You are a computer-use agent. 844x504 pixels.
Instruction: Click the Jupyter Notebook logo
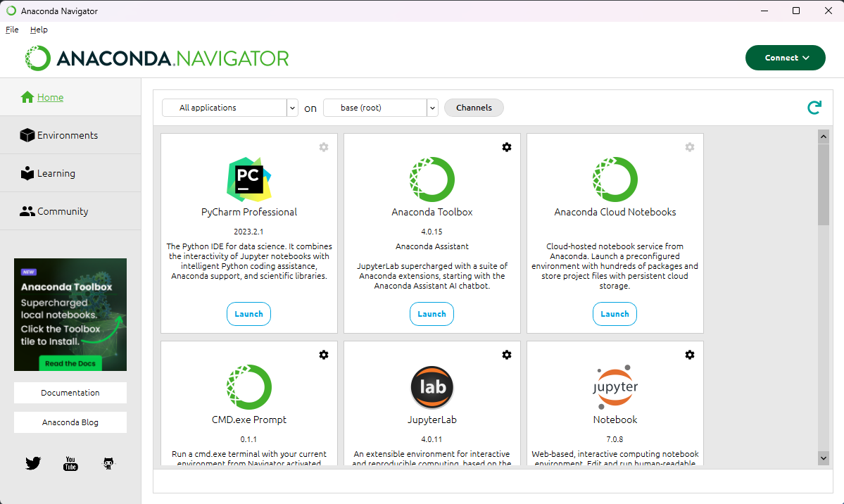[615, 387]
